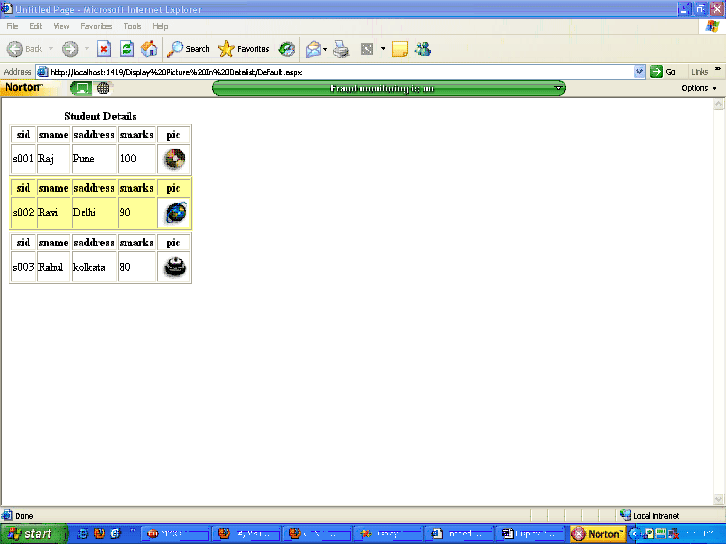726x544 pixels.
Task: Go to the Home page icon
Action: tap(149, 49)
